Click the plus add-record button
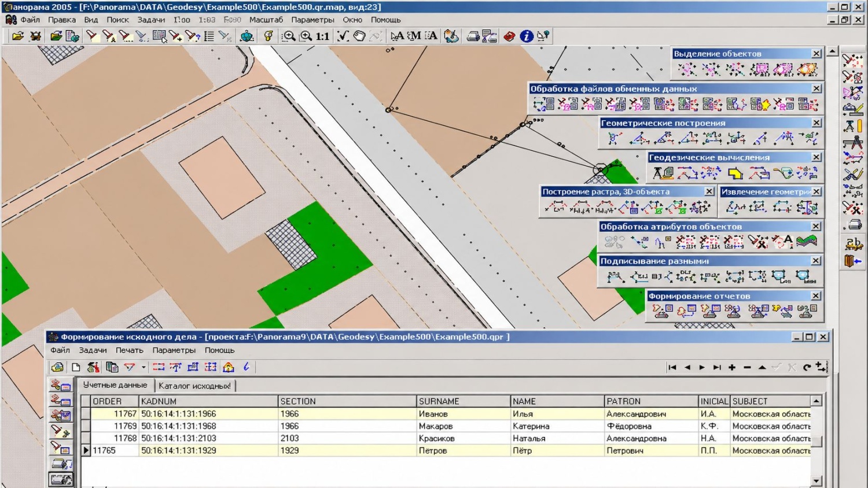This screenshot has height=488, width=868. [x=732, y=367]
